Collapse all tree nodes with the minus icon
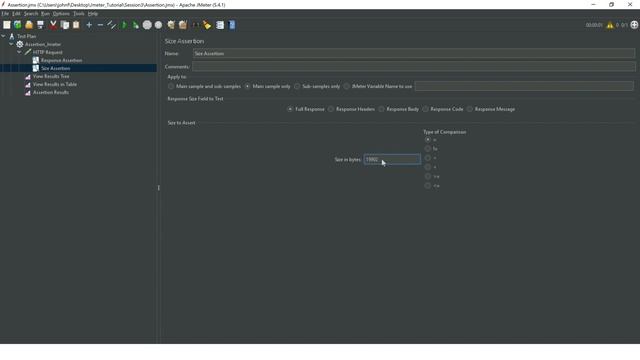Viewport: 640px width, 360px height. 100,25
